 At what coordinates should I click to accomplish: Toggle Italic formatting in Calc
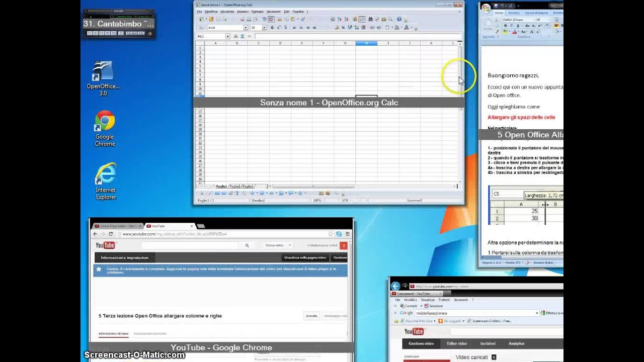(x=279, y=28)
